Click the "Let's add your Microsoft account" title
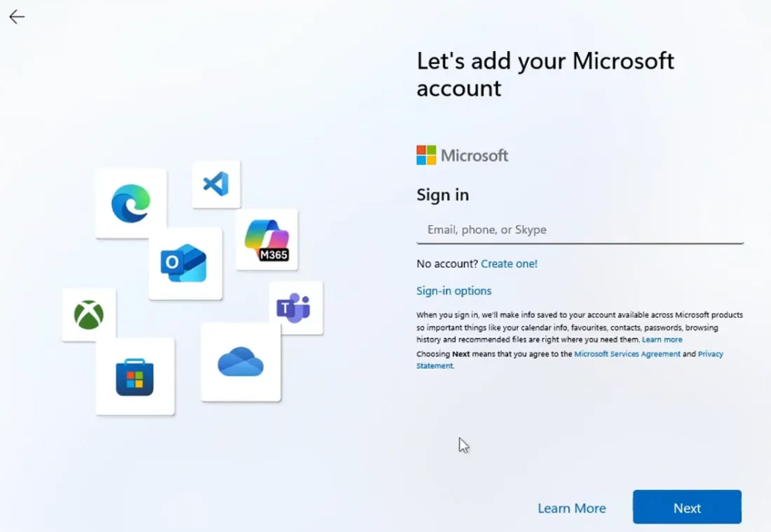Viewport: 771px width, 532px height. (x=545, y=74)
